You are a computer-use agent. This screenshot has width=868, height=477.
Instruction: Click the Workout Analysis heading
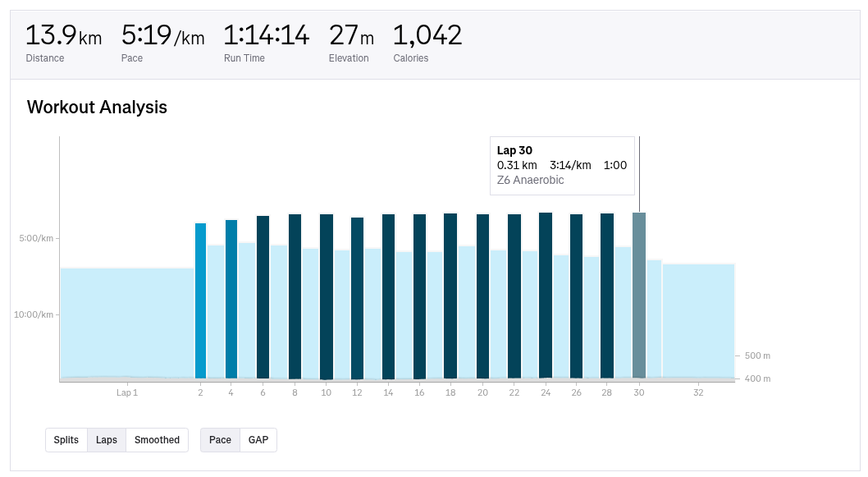click(x=97, y=107)
